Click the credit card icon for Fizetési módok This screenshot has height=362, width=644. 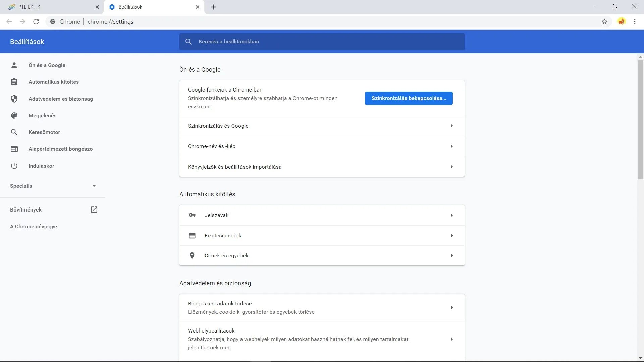(192, 235)
